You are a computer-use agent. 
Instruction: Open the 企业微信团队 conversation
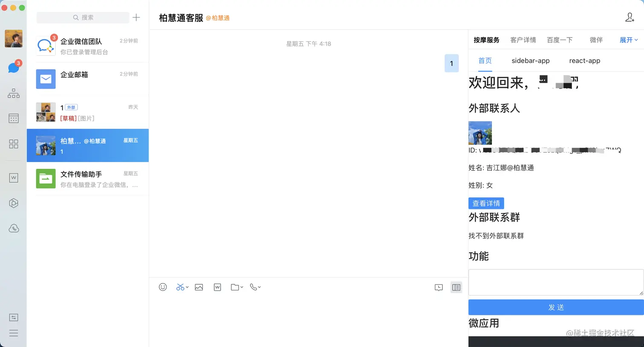[x=88, y=46]
